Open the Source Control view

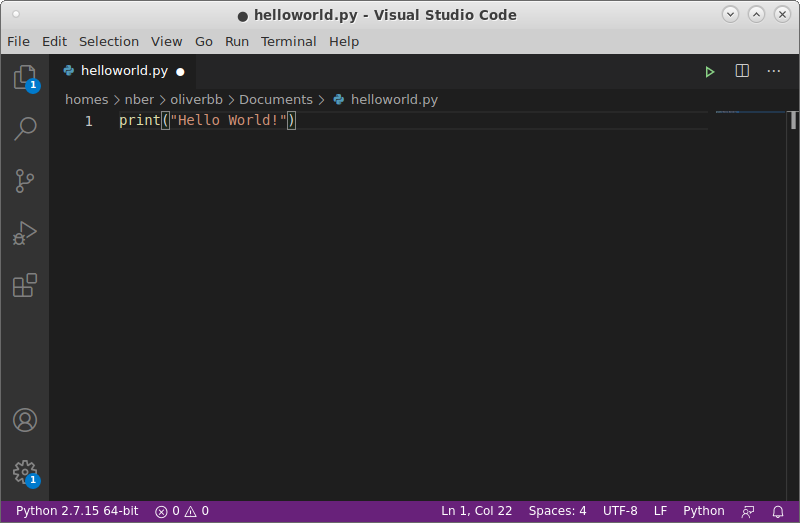25,181
